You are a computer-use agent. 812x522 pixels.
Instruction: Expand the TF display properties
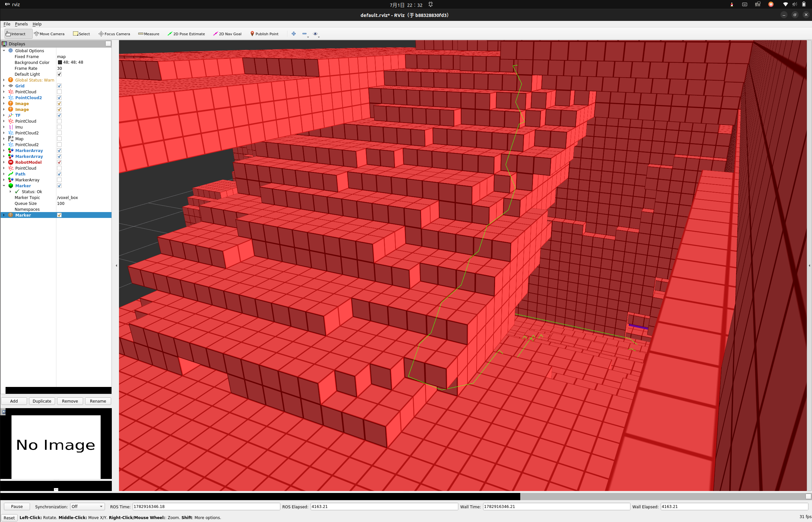tap(4, 115)
